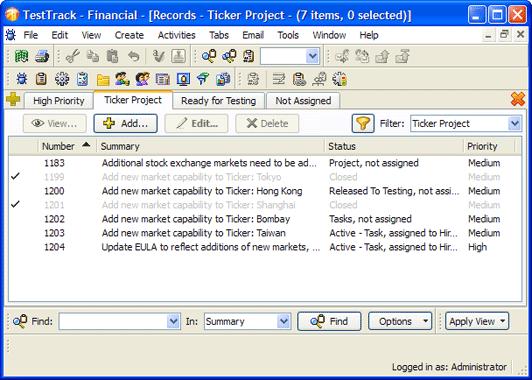Click the yellow plus add-tab icon
The width and height of the screenshot is (532, 380).
[13, 100]
